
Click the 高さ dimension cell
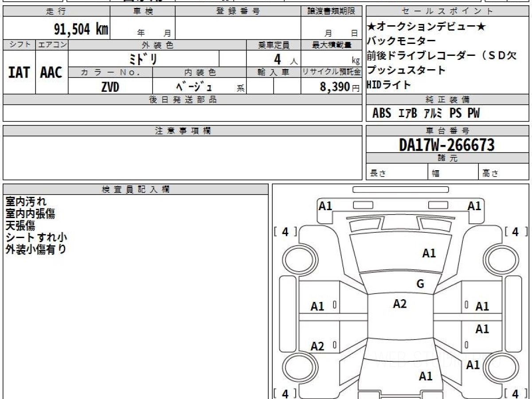click(x=504, y=172)
